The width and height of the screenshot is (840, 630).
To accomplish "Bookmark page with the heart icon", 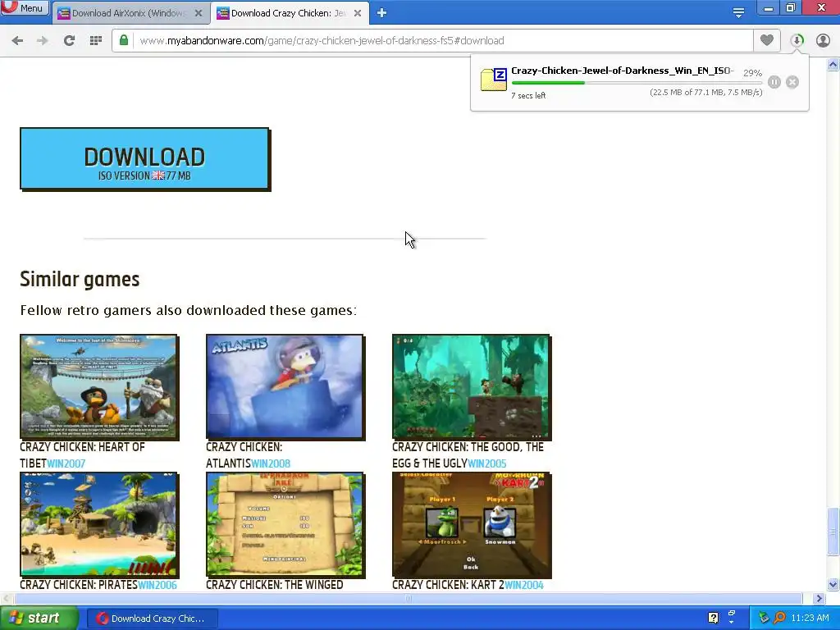I will 767,40.
